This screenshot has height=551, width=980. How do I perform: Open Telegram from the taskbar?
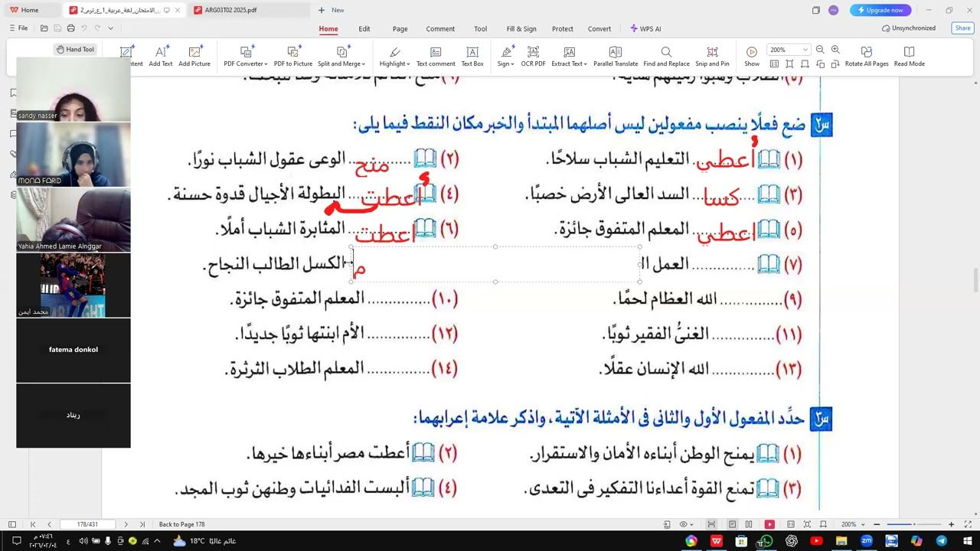click(x=942, y=541)
